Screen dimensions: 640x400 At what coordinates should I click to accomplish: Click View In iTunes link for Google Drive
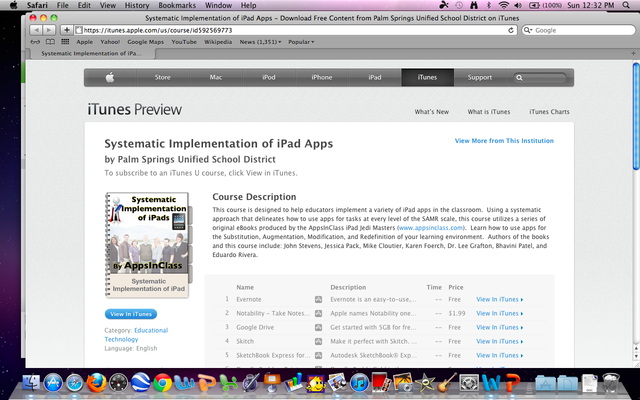coord(500,327)
